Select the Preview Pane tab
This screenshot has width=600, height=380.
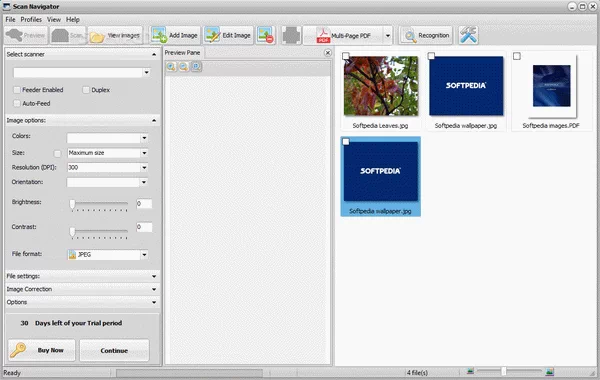point(183,53)
